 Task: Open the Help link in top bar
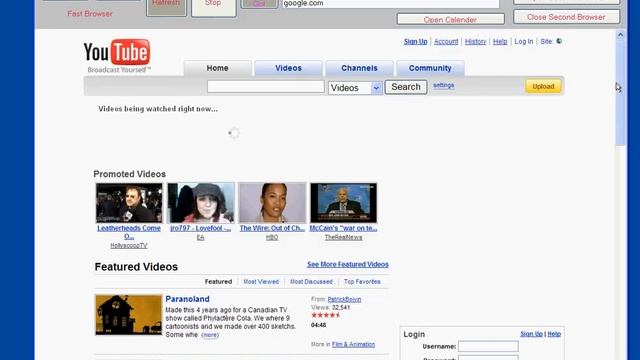[x=500, y=42]
